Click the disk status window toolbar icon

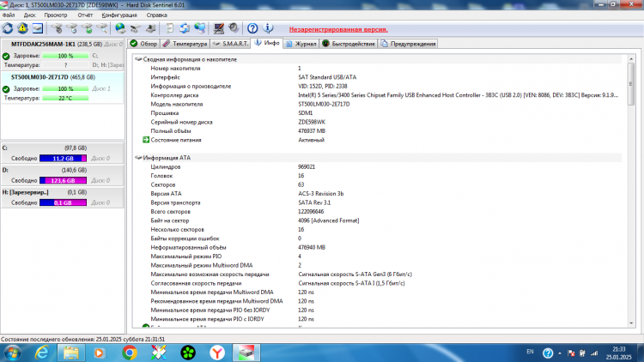(x=38, y=28)
